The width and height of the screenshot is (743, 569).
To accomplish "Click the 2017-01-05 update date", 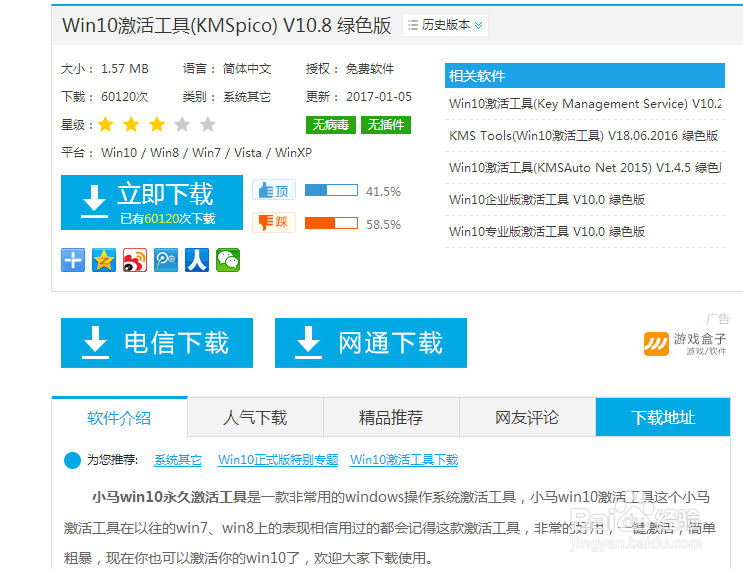I will coord(379,97).
